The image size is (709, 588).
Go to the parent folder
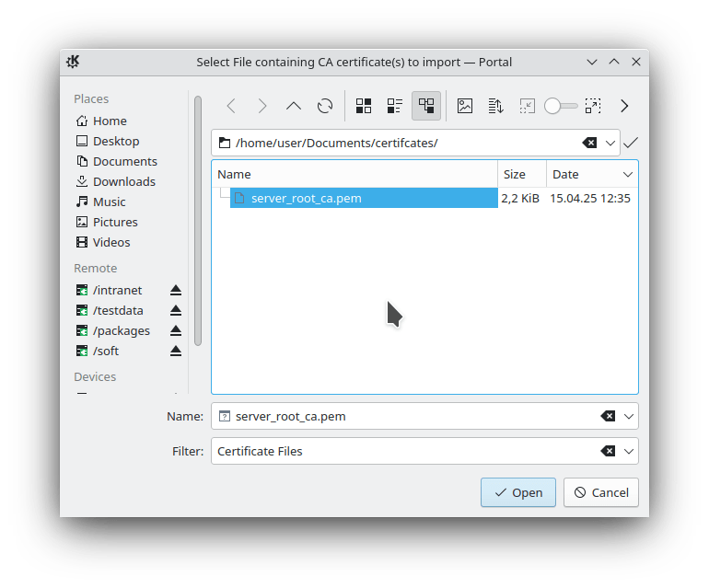[x=294, y=106]
